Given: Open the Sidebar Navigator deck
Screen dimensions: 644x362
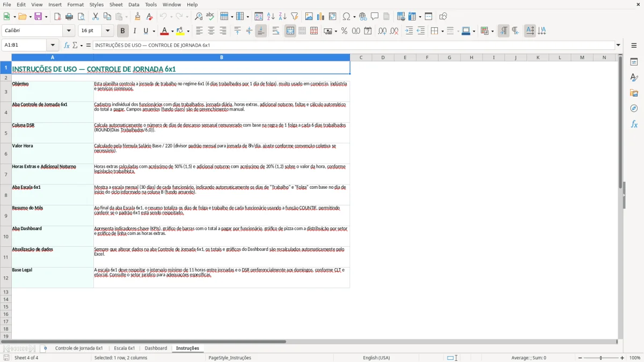Looking at the screenshot, I should [x=634, y=108].
